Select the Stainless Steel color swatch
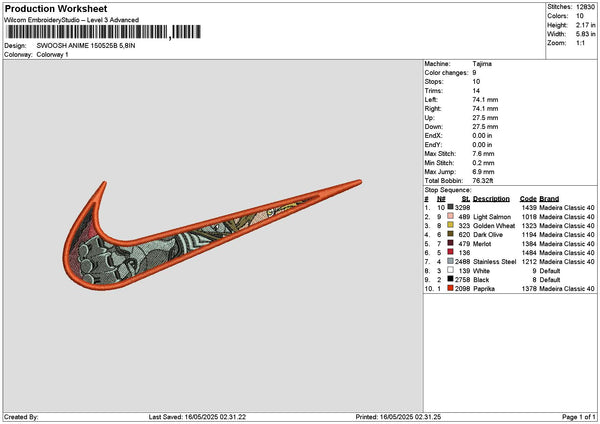This screenshot has height=424, width=600. coord(450,261)
